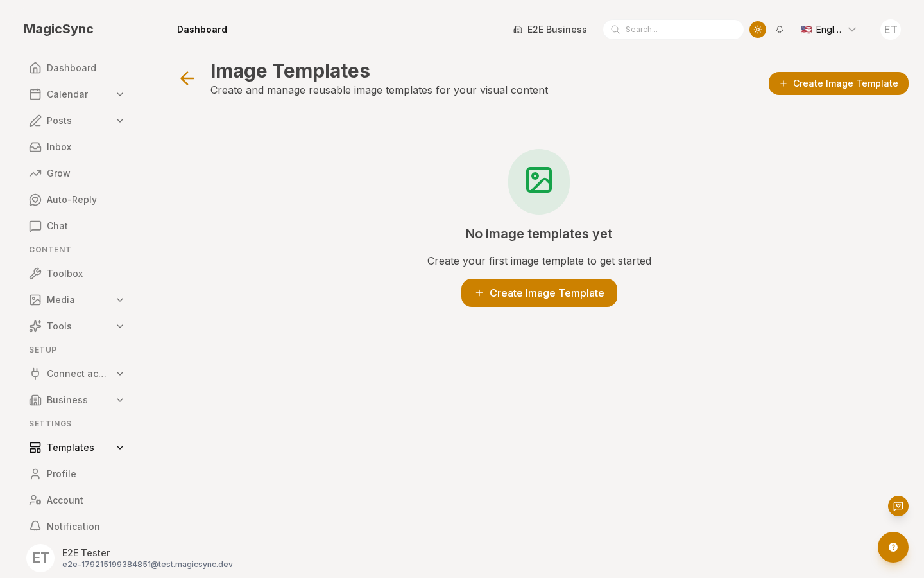Click the Auto-Reply heart bubble icon
924x578 pixels.
click(35, 200)
